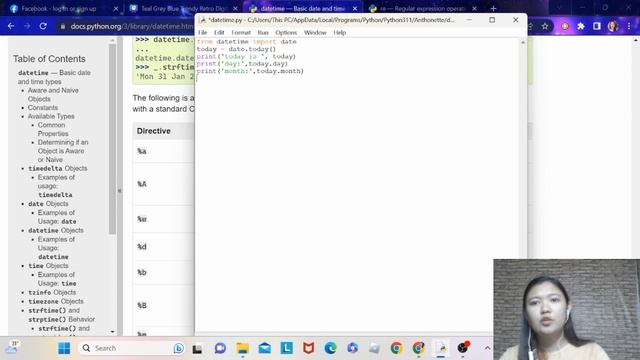The height and width of the screenshot is (360, 640).
Task: Open the Chat app on the taskbar
Action: [x=220, y=348]
